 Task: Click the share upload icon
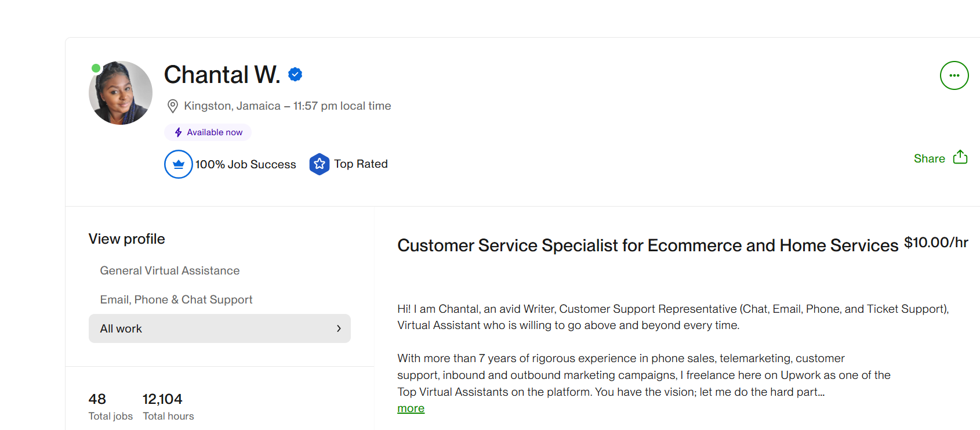coord(960,157)
